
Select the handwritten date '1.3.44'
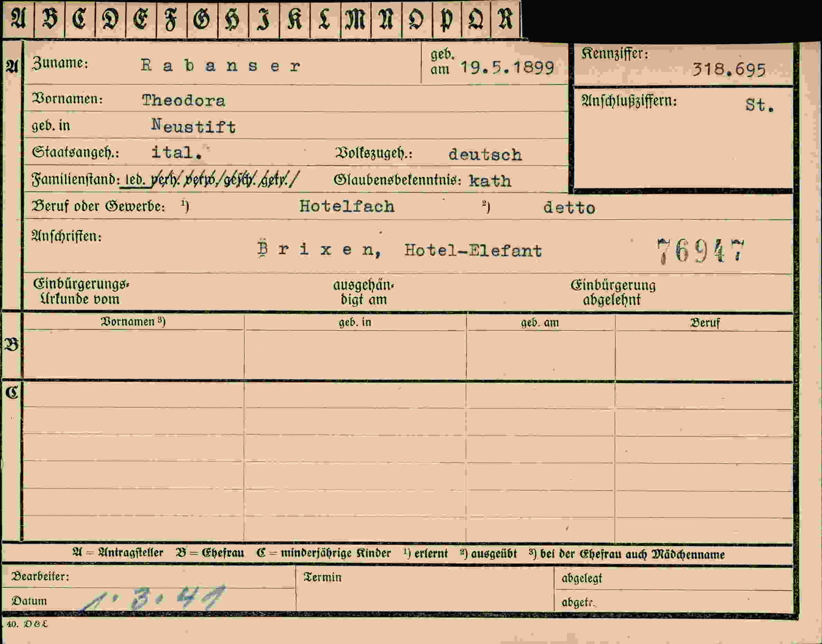coord(153,598)
